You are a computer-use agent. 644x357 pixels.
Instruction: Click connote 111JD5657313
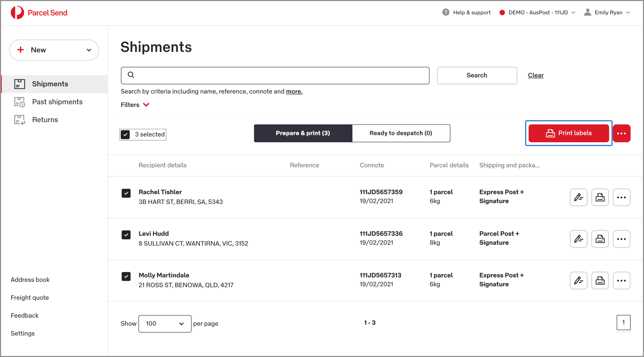[380, 275]
